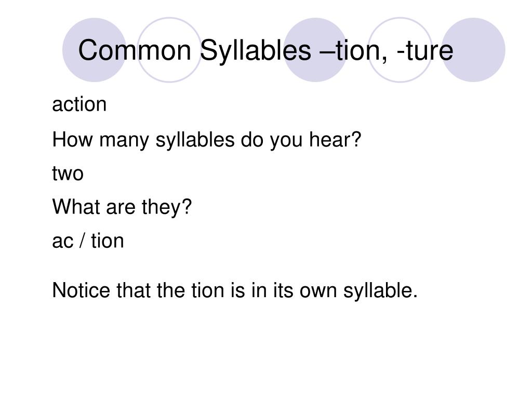Select the first outlined circle in header
The image size is (532, 399).
pyautogui.click(x=169, y=50)
